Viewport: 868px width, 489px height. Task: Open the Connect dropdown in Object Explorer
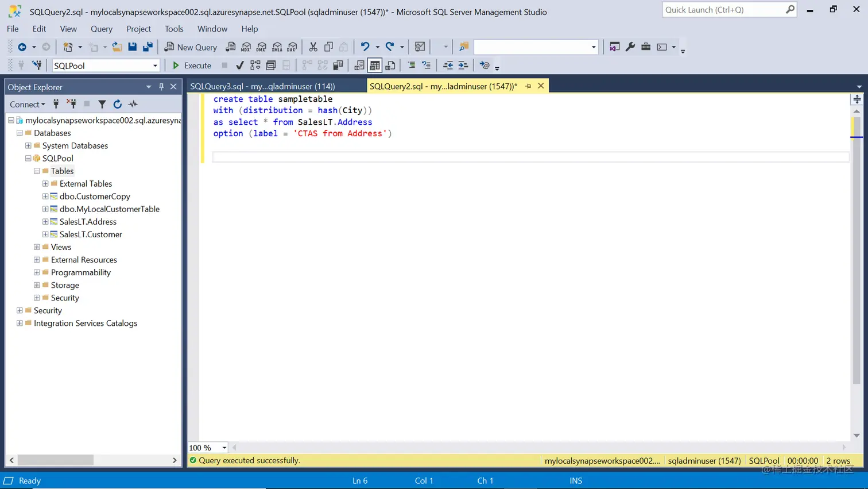(27, 104)
